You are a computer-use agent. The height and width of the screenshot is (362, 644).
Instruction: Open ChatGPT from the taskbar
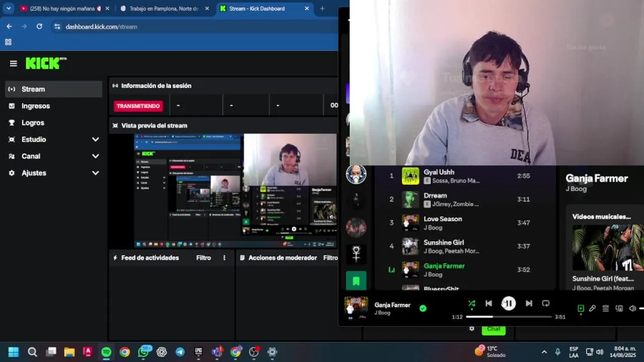click(x=162, y=352)
